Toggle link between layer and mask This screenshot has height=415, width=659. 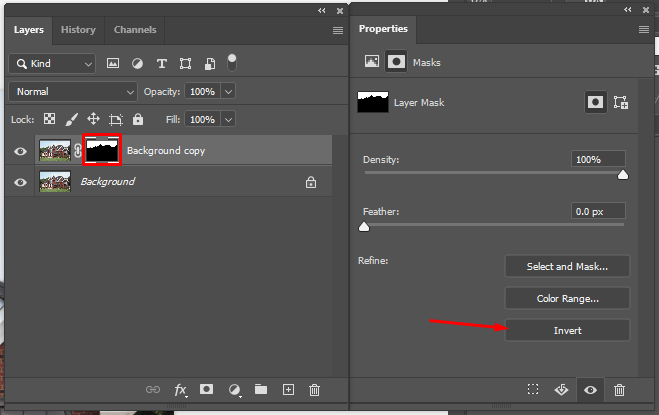[x=78, y=151]
